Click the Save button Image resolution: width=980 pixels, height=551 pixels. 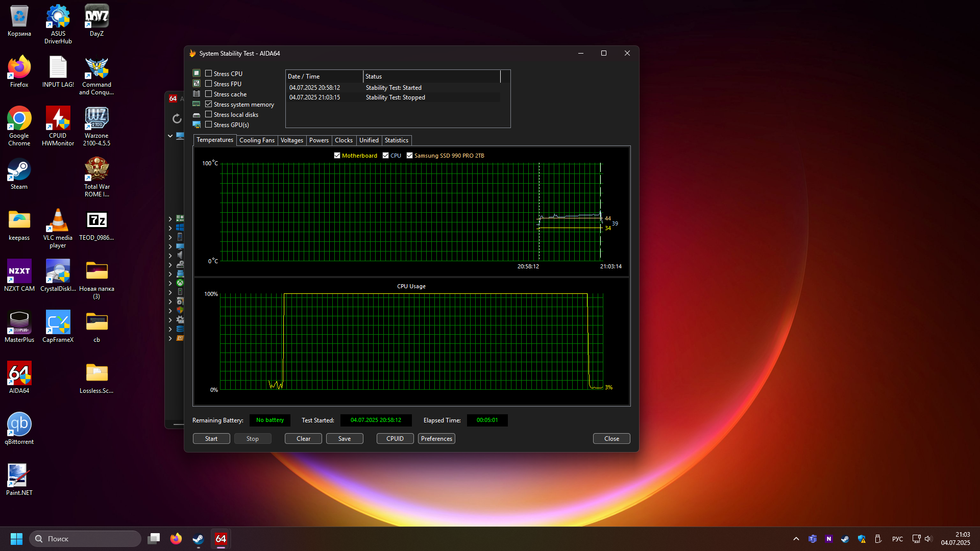[345, 439]
